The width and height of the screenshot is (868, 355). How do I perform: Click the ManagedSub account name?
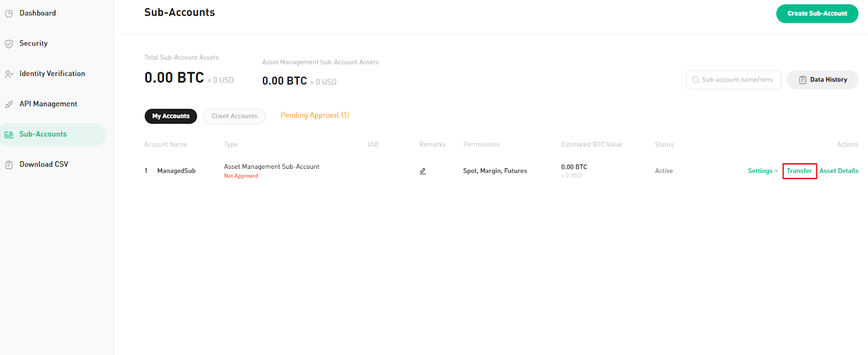coord(176,171)
